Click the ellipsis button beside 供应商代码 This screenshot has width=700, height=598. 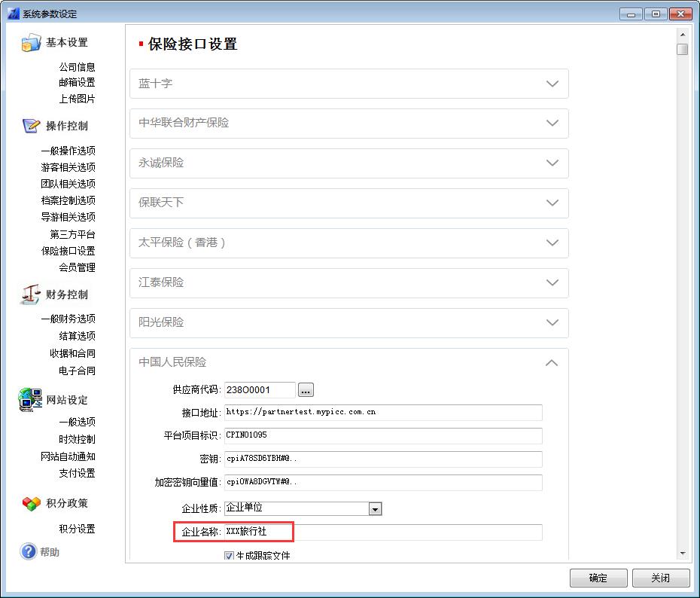[x=306, y=390]
